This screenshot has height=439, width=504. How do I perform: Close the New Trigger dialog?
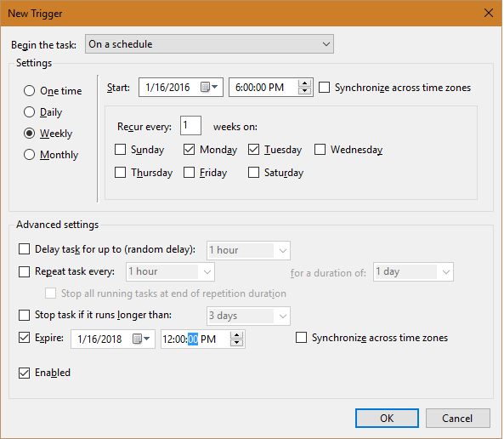pyautogui.click(x=489, y=14)
